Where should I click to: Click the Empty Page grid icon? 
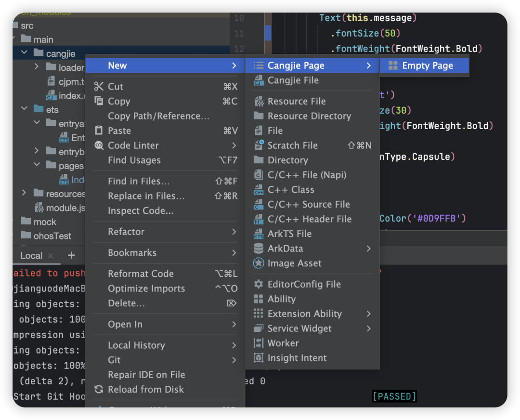pos(393,66)
